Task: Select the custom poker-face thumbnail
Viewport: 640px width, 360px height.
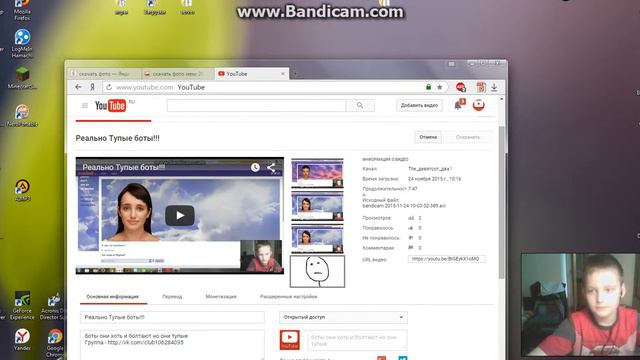Action: coord(317,271)
